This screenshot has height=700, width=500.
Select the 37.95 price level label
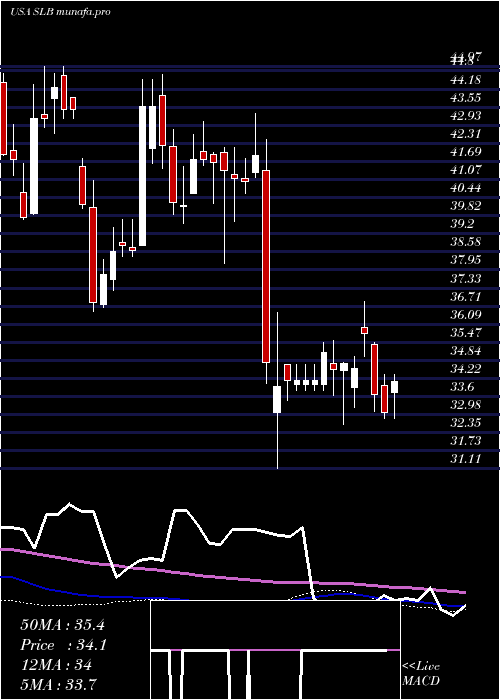pyautogui.click(x=465, y=260)
